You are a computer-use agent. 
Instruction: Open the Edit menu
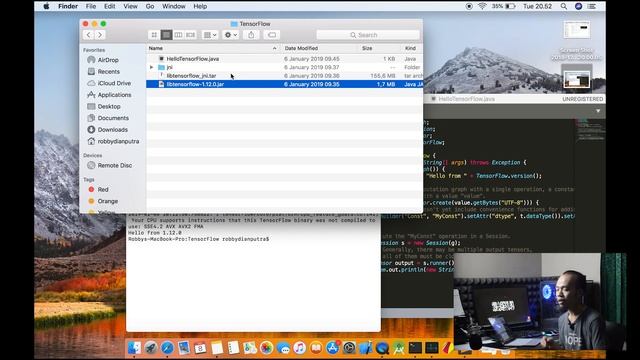click(109, 7)
